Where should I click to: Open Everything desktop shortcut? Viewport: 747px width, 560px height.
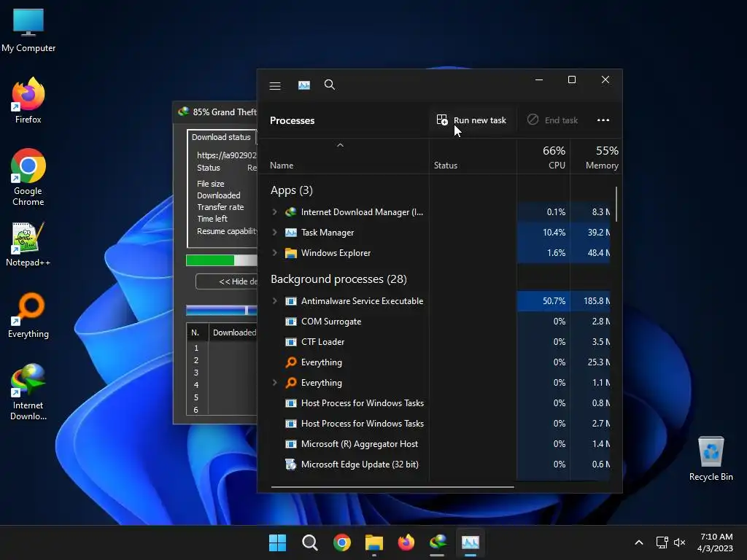pyautogui.click(x=28, y=315)
